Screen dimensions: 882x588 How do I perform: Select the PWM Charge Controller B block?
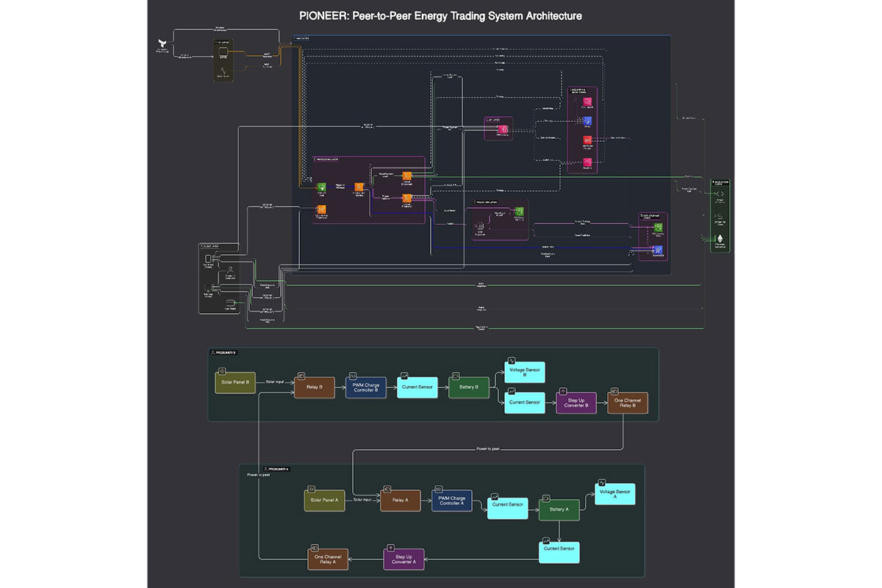(x=366, y=387)
